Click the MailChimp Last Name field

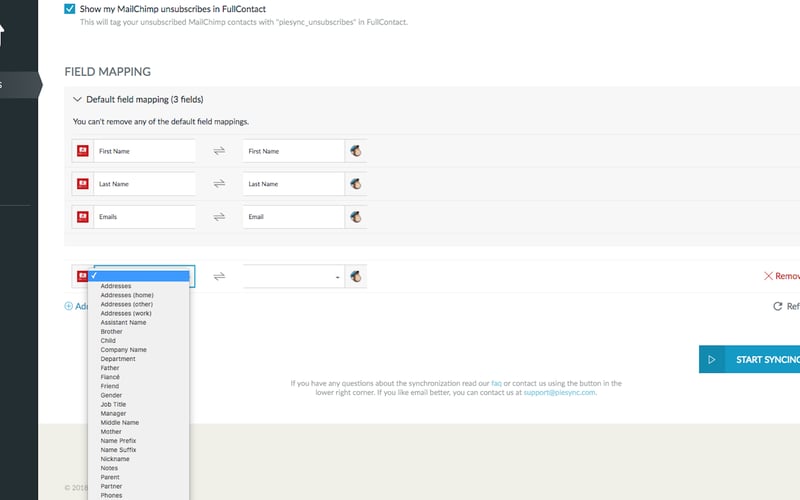293,184
